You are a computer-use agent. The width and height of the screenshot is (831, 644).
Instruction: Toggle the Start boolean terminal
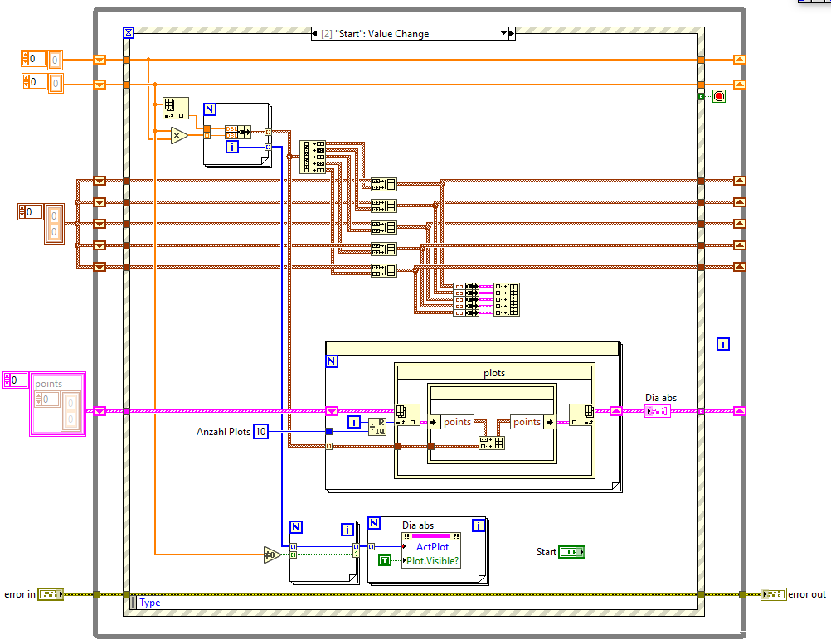pos(571,552)
